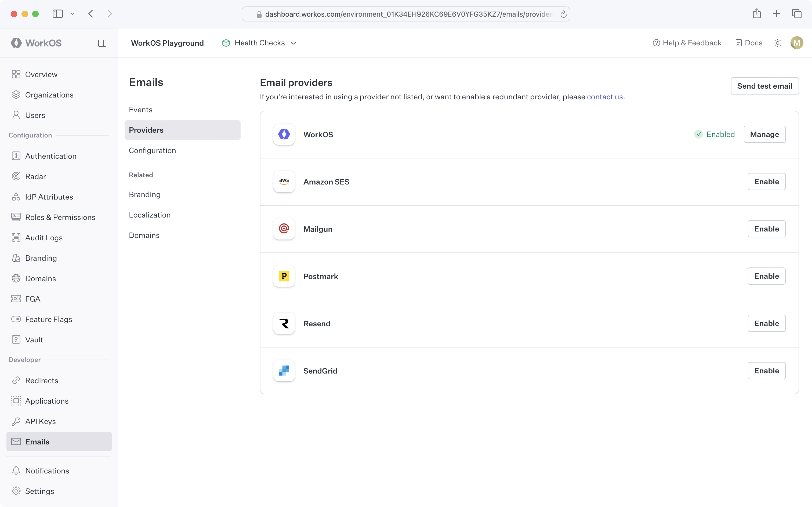
Task: Open the browser tab dropdown arrow
Action: click(x=73, y=14)
